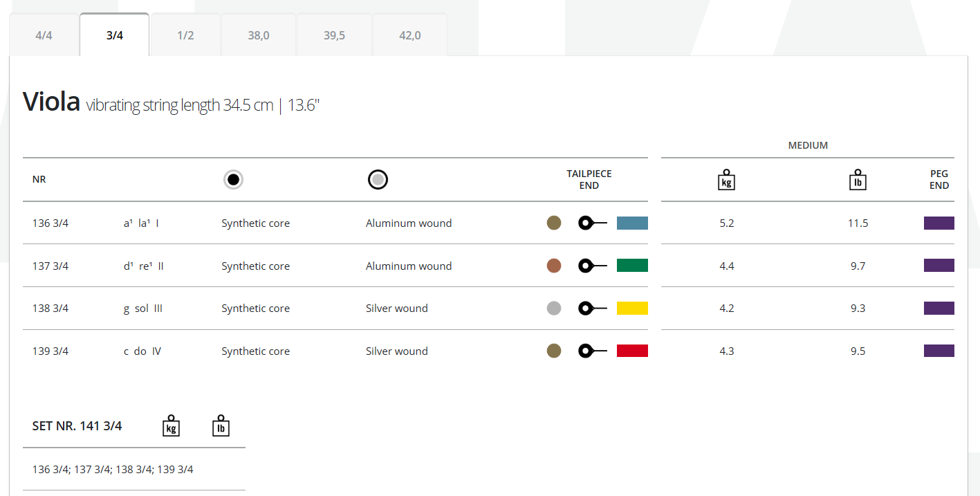
Task: Click the yellow tailpiece swatch for g string
Action: tap(632, 309)
